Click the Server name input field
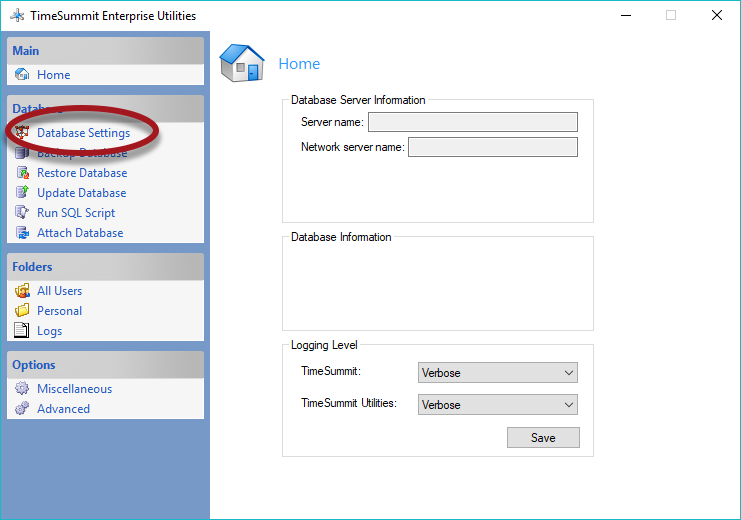 (x=473, y=122)
